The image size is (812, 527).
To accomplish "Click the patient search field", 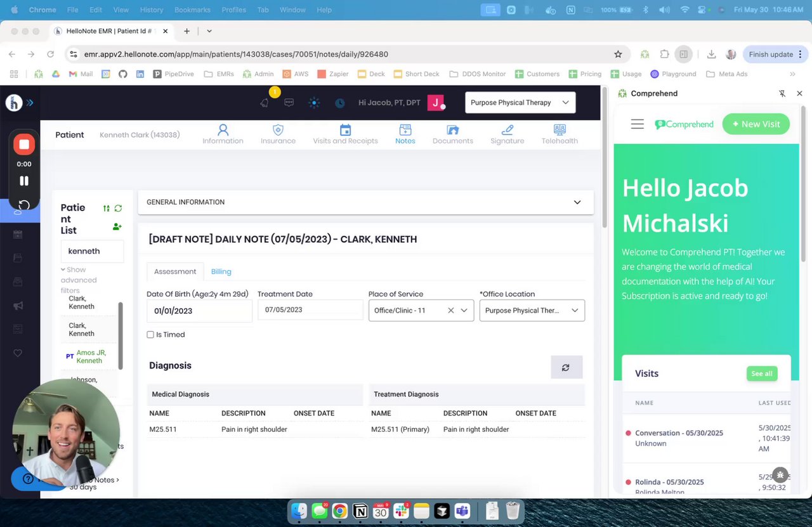I will [92, 251].
